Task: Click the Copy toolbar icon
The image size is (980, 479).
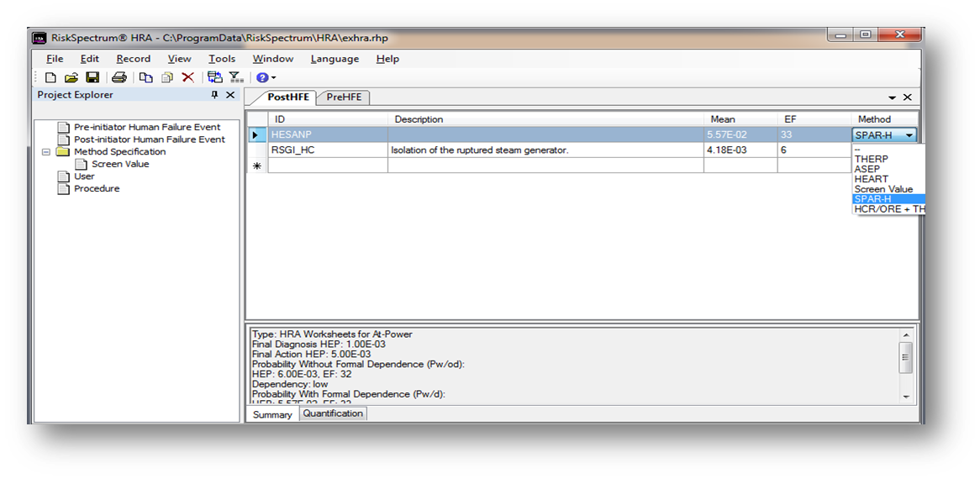Action: coord(146,77)
